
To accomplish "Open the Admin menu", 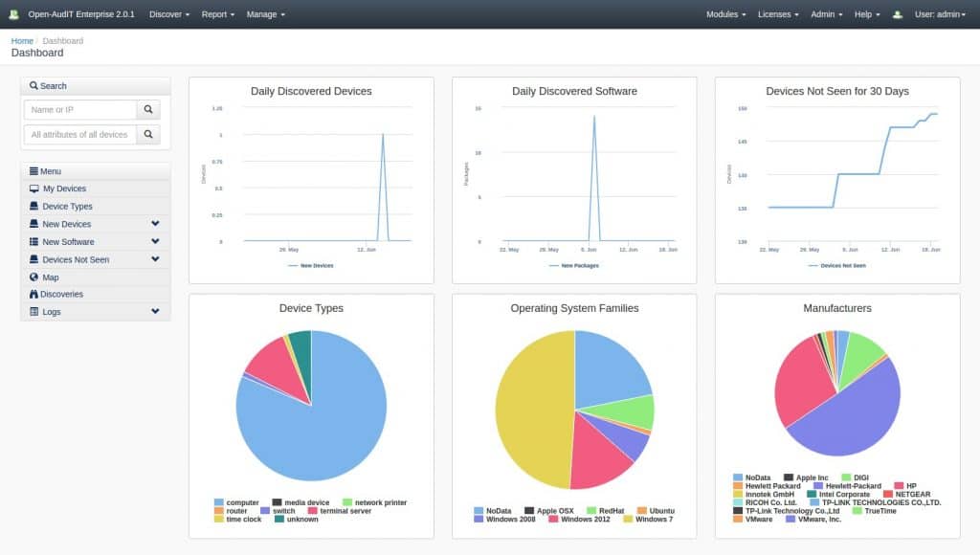I will 825,13.
